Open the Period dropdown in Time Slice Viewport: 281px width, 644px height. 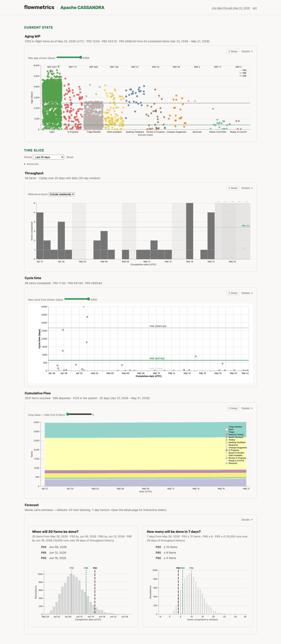(49, 157)
